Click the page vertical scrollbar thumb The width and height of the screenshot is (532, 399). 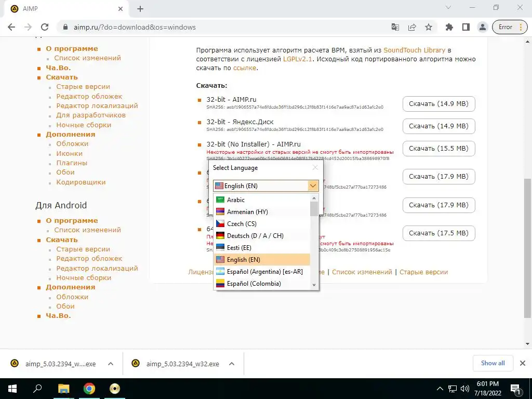pos(527,248)
